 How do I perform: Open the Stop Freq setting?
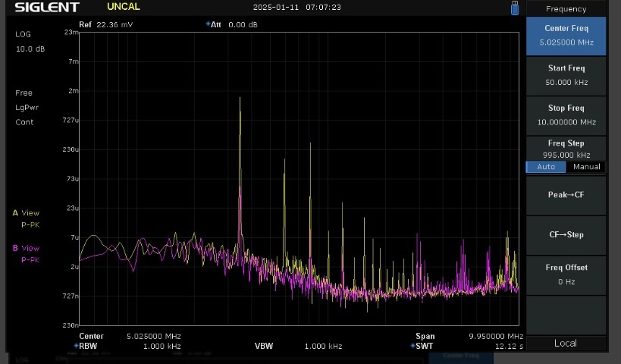pos(566,115)
